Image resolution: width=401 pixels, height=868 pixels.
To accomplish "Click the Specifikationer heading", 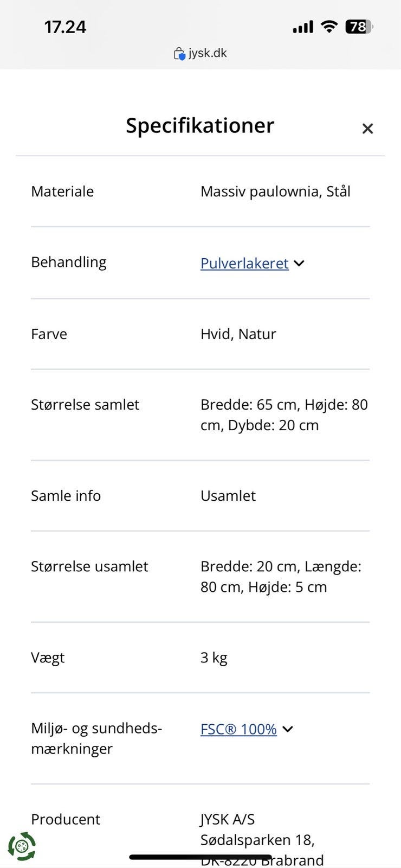I will [x=200, y=125].
